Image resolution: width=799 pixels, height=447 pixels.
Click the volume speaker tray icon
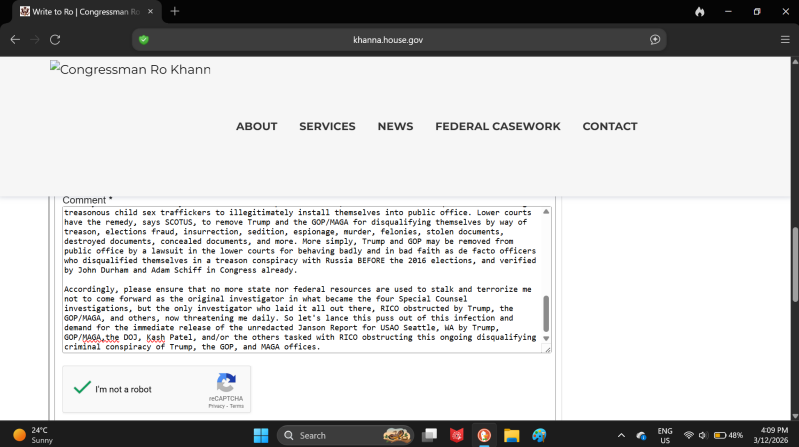703,435
